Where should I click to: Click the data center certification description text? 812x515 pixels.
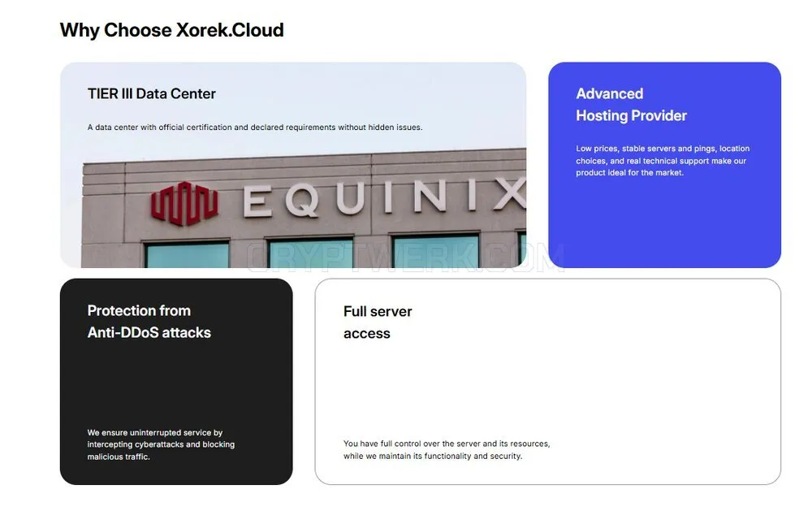[255, 128]
